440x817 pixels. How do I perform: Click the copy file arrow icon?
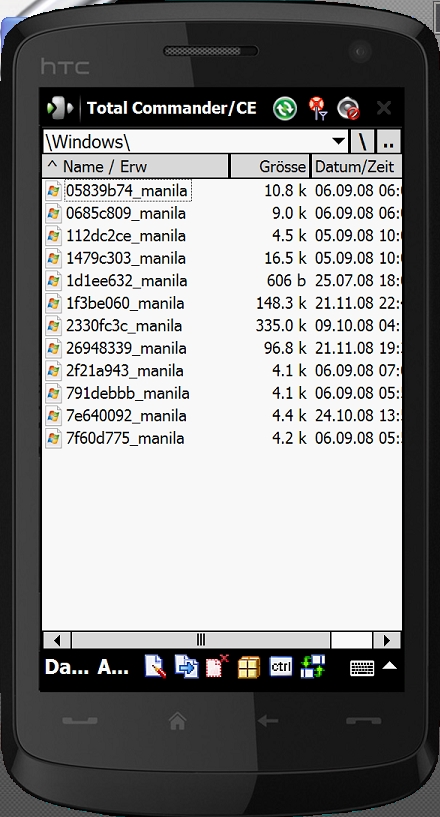[187, 666]
